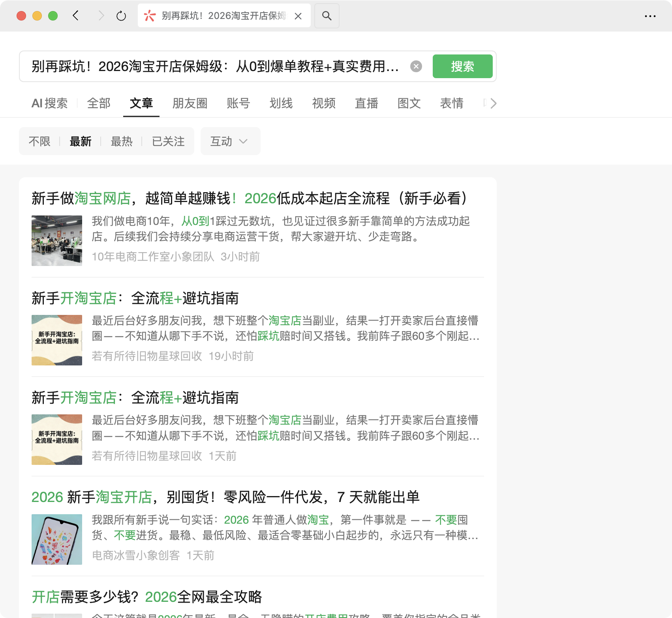672x618 pixels.
Task: Select the 最热 sort filter
Action: [122, 141]
